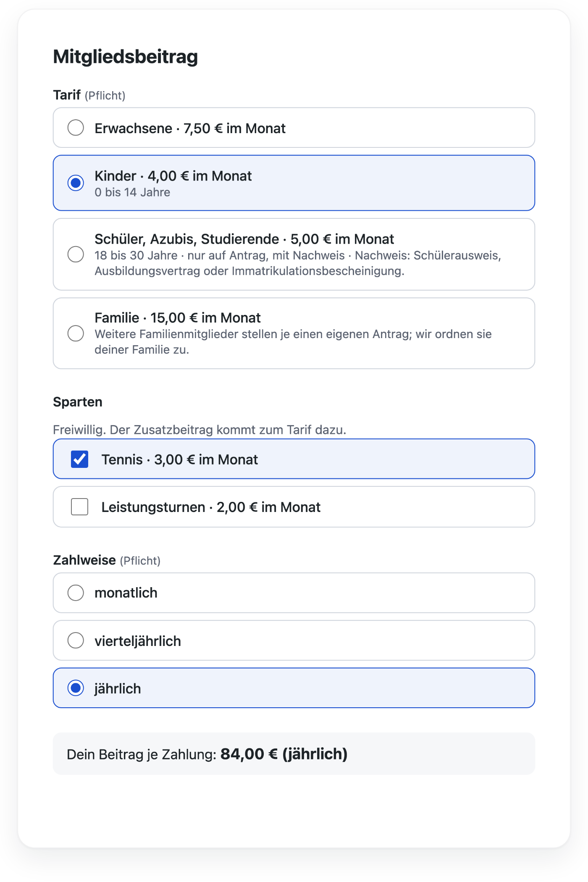Click the Erwachsene 7,50 € option card
The height and width of the screenshot is (882, 588).
click(x=294, y=128)
